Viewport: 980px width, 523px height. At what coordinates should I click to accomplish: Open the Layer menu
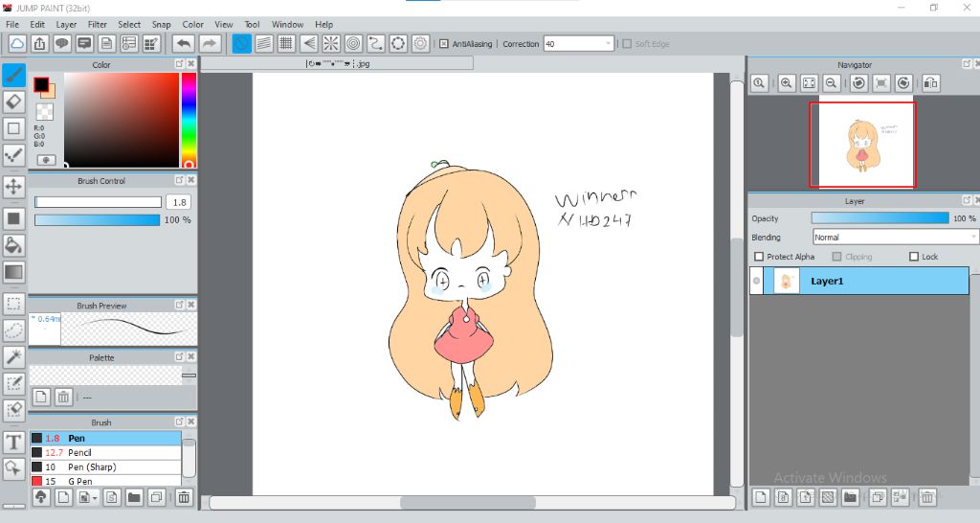(x=66, y=24)
